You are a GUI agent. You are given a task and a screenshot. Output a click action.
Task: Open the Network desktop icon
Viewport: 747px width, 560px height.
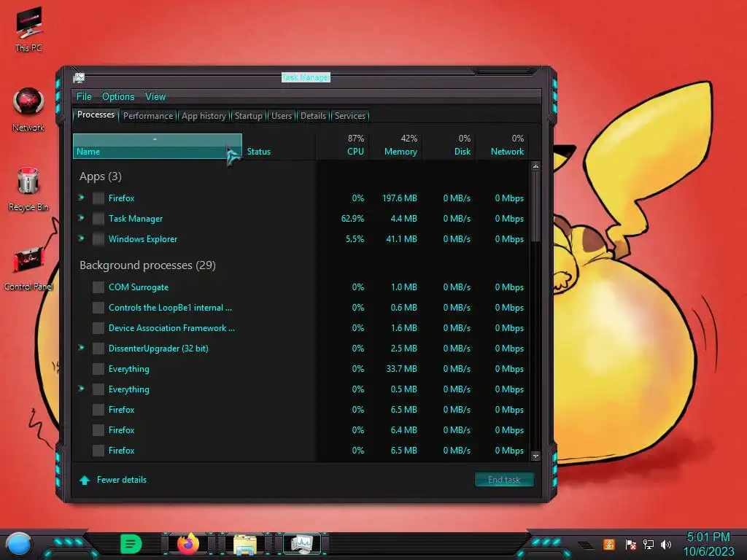[28, 109]
